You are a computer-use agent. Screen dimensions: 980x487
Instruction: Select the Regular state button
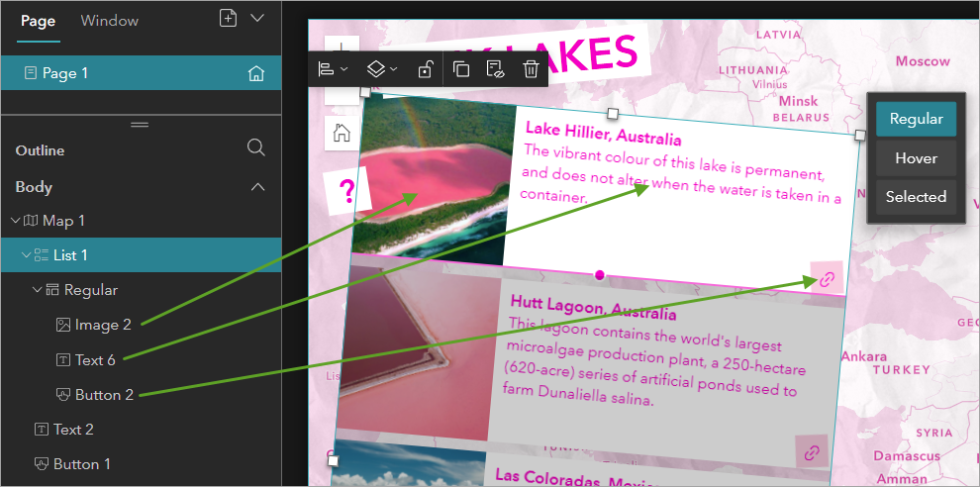pyautogui.click(x=916, y=119)
